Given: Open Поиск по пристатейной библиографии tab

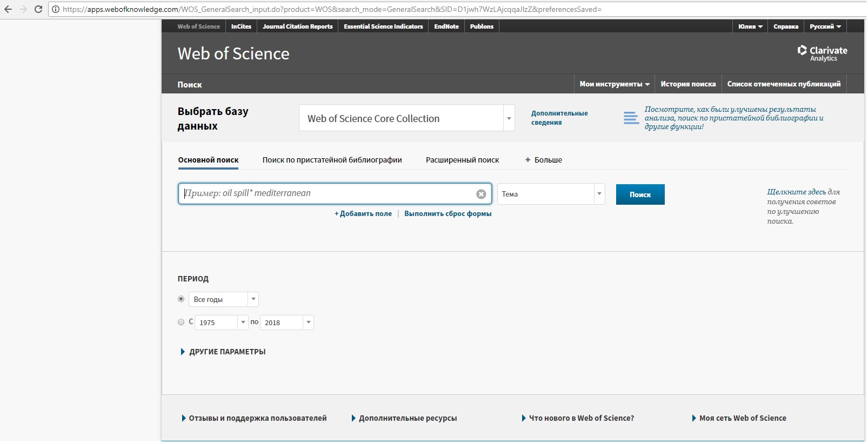Looking at the screenshot, I should tap(332, 160).
